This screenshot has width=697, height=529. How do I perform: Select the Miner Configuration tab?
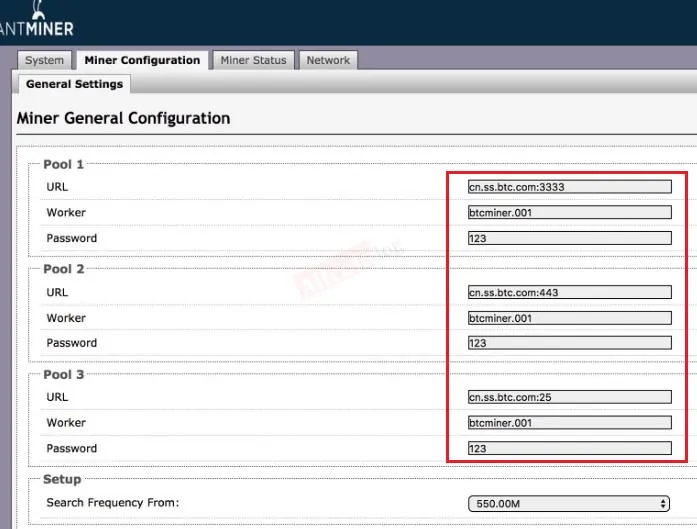[142, 60]
